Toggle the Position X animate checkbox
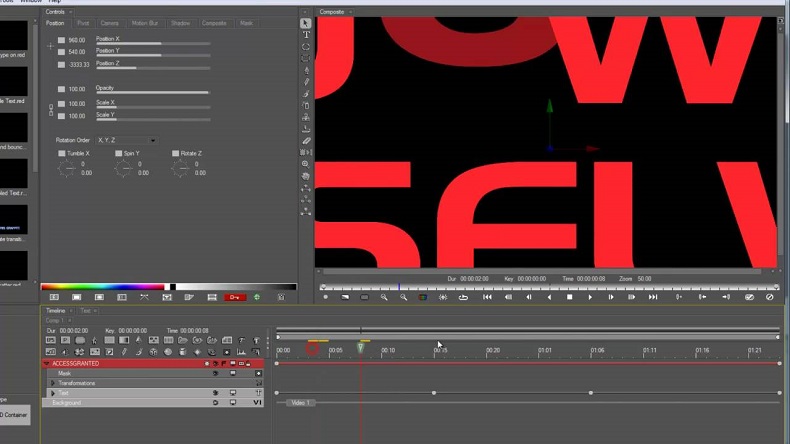The image size is (790, 444). pyautogui.click(x=61, y=40)
